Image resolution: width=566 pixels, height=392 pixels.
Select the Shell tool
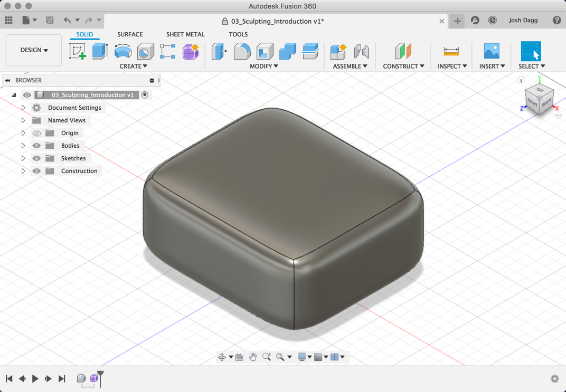(x=265, y=51)
